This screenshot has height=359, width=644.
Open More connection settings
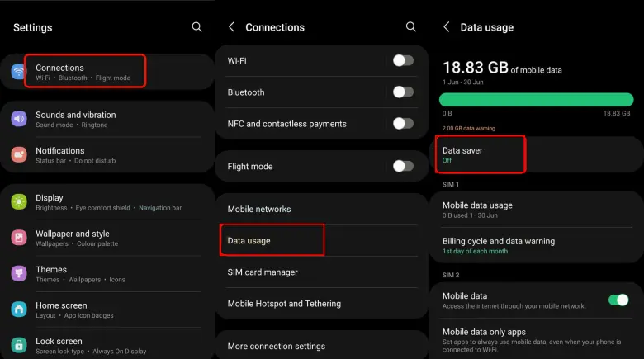[322, 347]
